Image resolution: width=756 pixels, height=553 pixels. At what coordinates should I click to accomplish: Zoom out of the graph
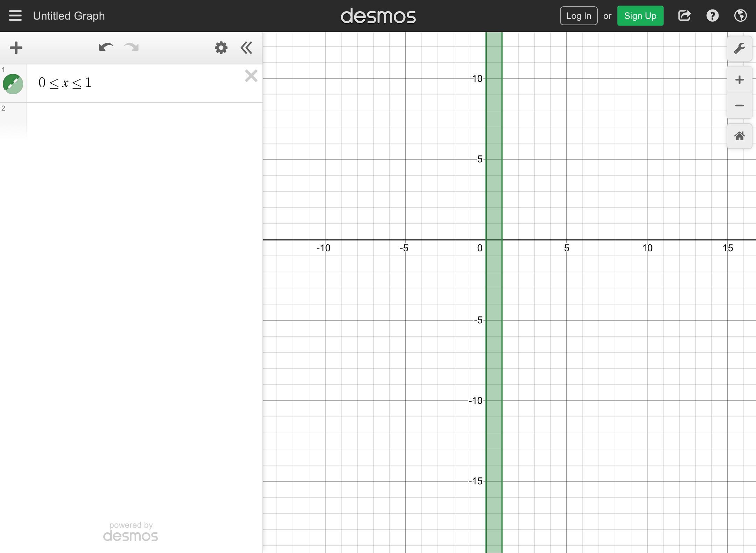click(x=739, y=106)
